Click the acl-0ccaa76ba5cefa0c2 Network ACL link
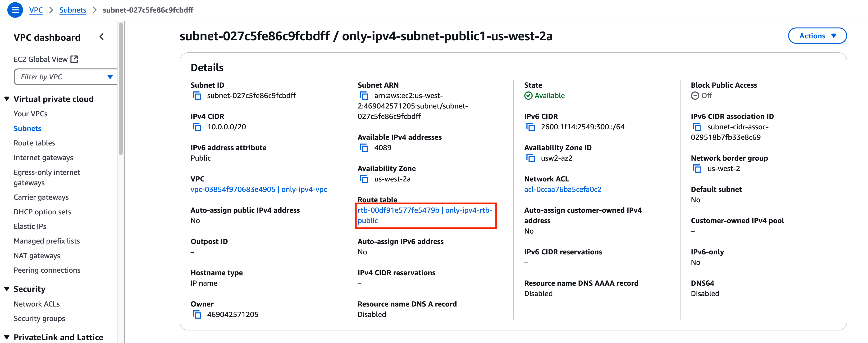Image resolution: width=868 pixels, height=343 pixels. click(562, 189)
